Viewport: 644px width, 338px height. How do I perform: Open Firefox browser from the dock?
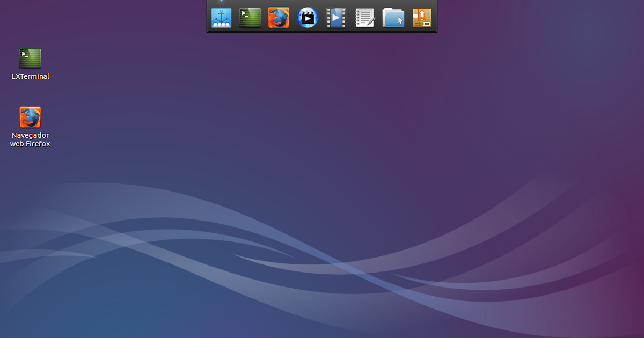click(279, 17)
